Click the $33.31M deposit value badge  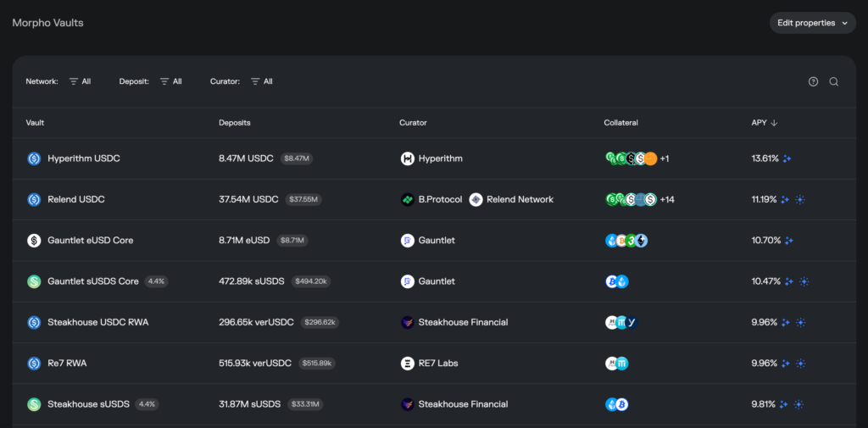[305, 404]
